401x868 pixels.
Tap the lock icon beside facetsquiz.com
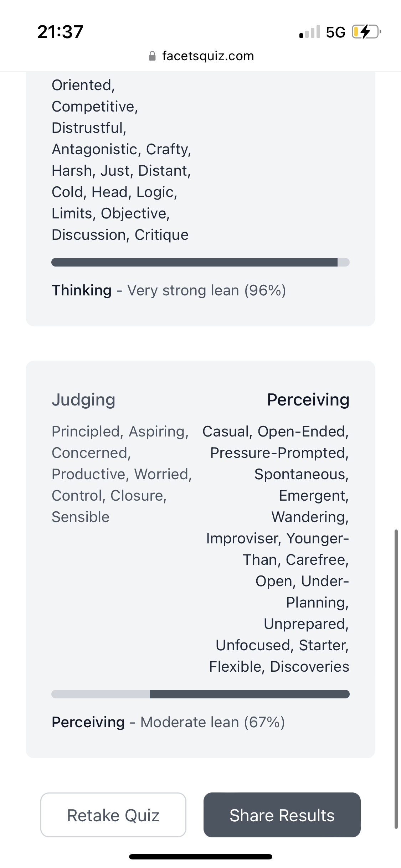pyautogui.click(x=152, y=56)
